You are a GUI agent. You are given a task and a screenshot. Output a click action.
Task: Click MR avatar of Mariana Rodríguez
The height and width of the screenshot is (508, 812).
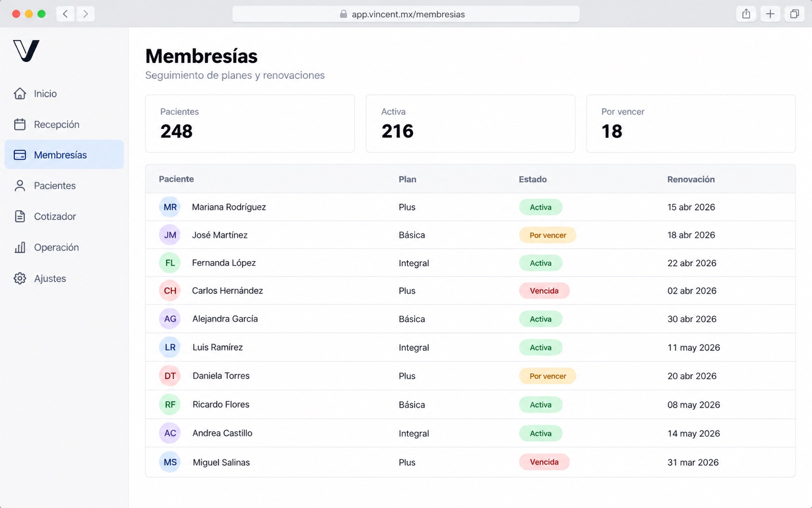coord(170,207)
